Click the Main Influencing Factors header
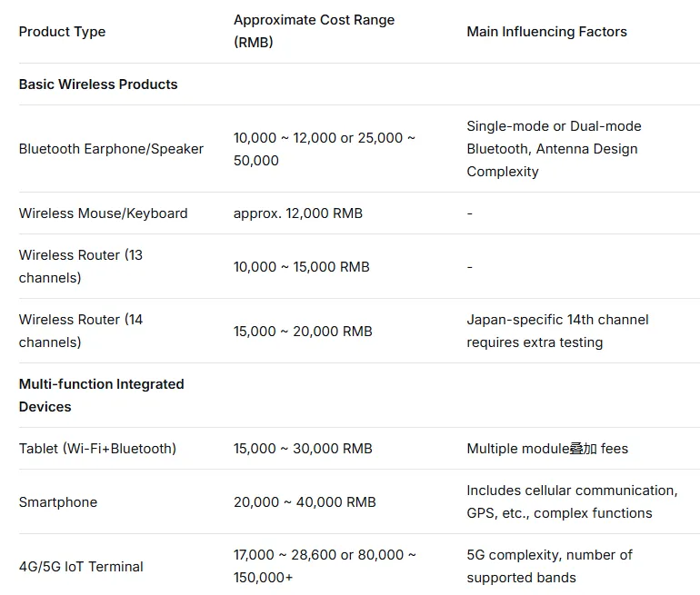 point(546,32)
